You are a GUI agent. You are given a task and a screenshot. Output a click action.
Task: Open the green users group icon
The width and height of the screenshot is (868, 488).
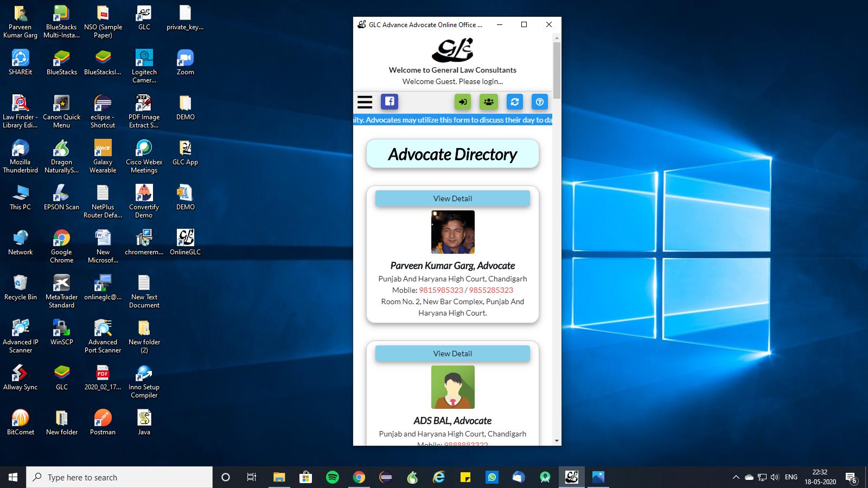(x=489, y=101)
